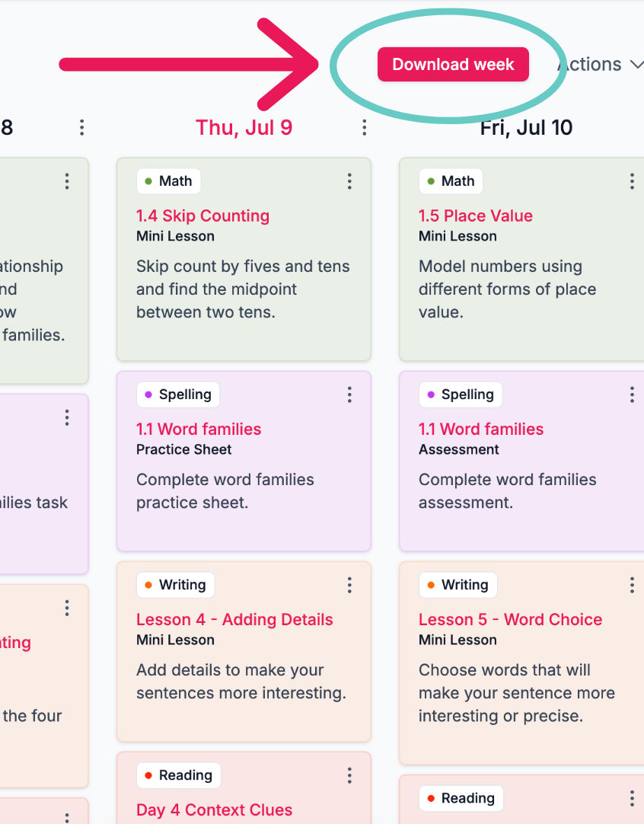Select the Thu, Jul 9 date header
Image resolution: width=644 pixels, height=824 pixels.
tap(244, 128)
